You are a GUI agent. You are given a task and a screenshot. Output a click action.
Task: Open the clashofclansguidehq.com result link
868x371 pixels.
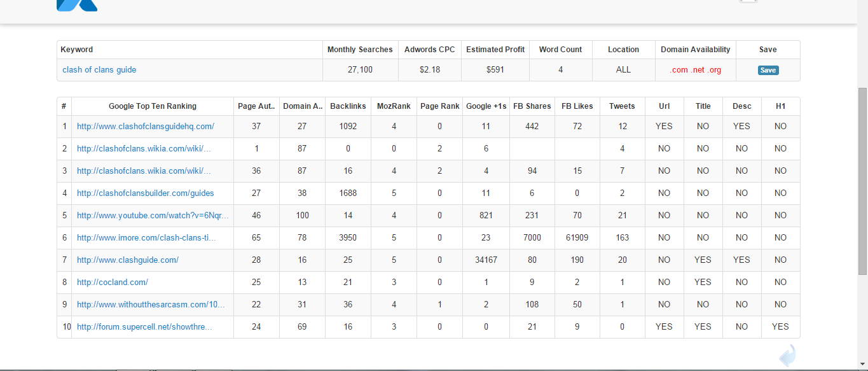click(146, 126)
